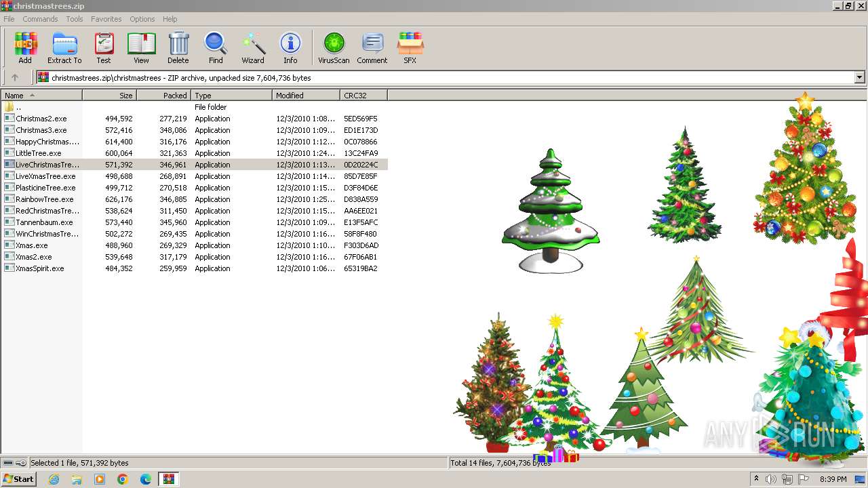
Task: Click the action center flag icon
Action: tap(804, 479)
